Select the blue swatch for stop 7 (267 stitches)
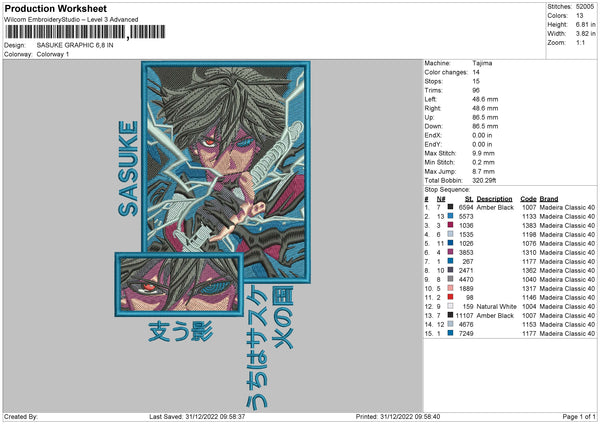The image size is (600, 424). tap(450, 261)
